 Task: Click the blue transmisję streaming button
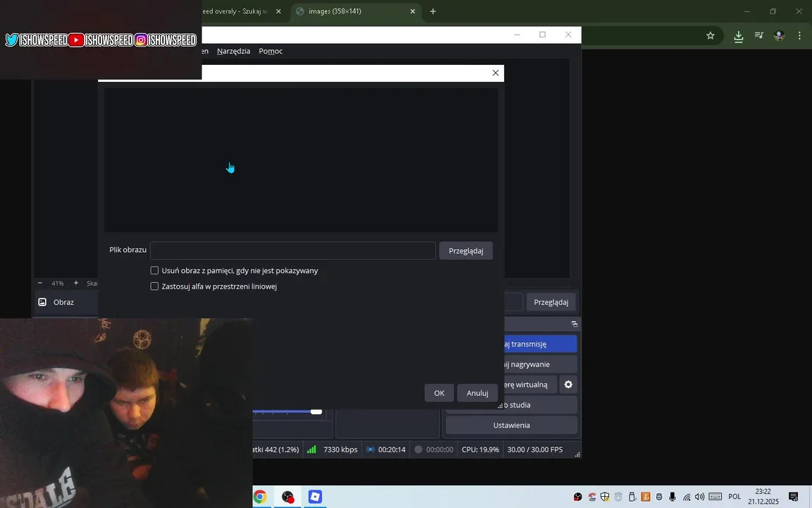coord(540,344)
